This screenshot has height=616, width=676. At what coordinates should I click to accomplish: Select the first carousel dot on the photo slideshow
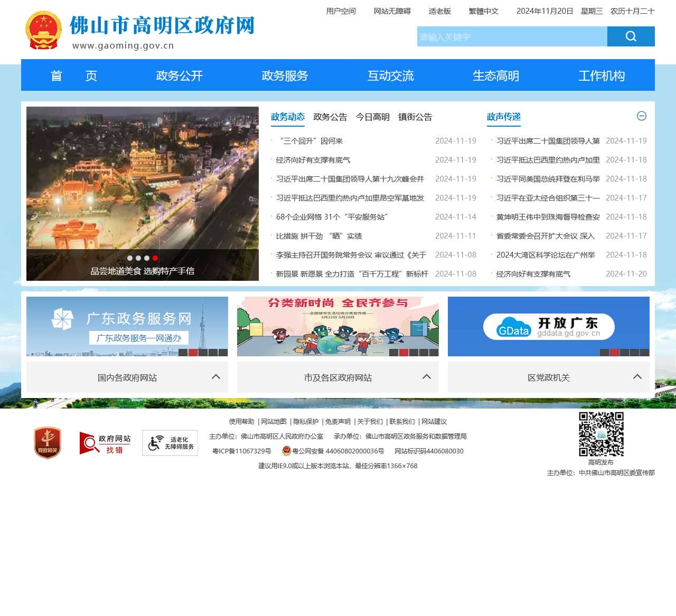click(130, 258)
